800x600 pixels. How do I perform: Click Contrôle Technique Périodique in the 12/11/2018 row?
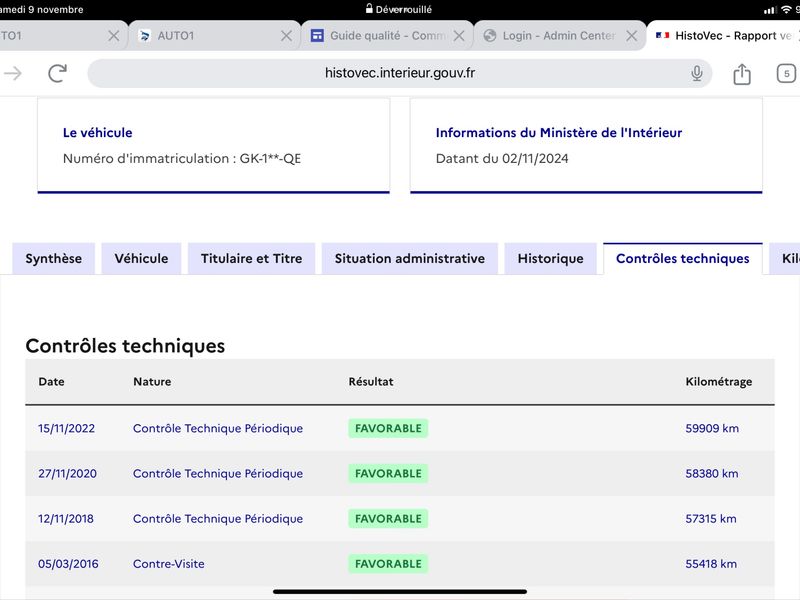[218, 519]
